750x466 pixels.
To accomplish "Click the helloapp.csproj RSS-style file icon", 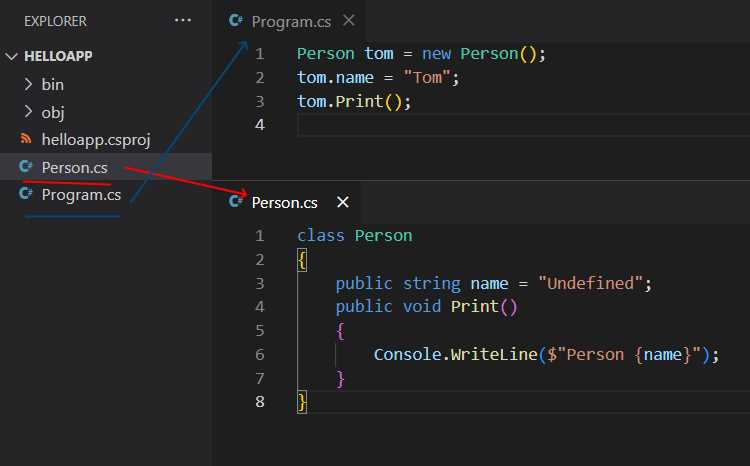I will tap(26, 139).
